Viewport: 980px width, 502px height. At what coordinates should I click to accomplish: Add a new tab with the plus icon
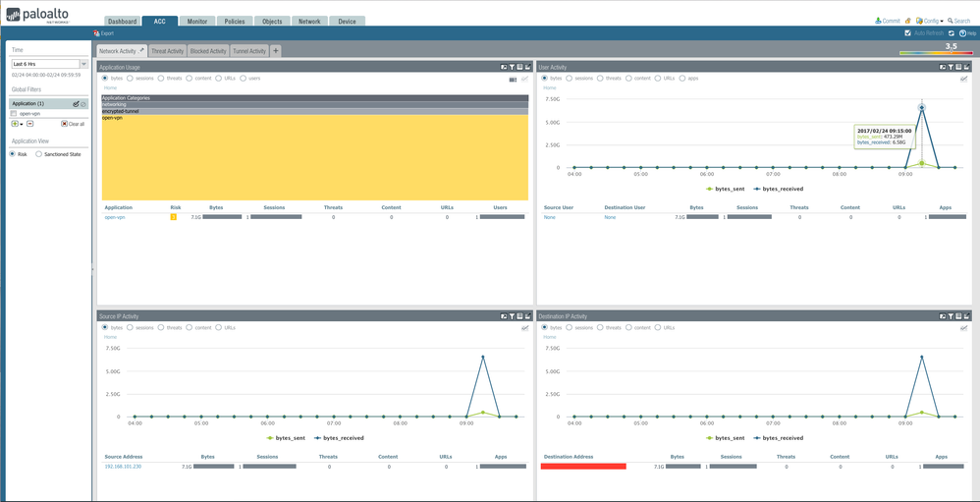(x=276, y=51)
